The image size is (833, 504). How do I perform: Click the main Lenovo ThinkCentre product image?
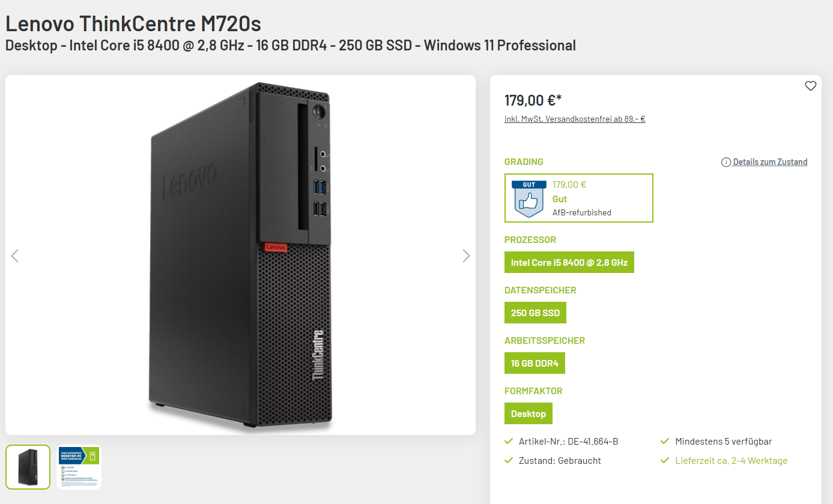[x=240, y=255]
